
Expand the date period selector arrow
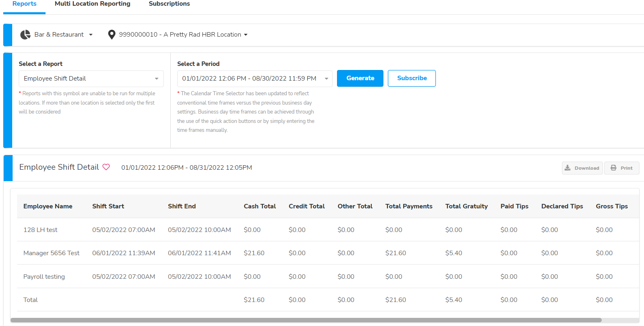click(x=326, y=79)
